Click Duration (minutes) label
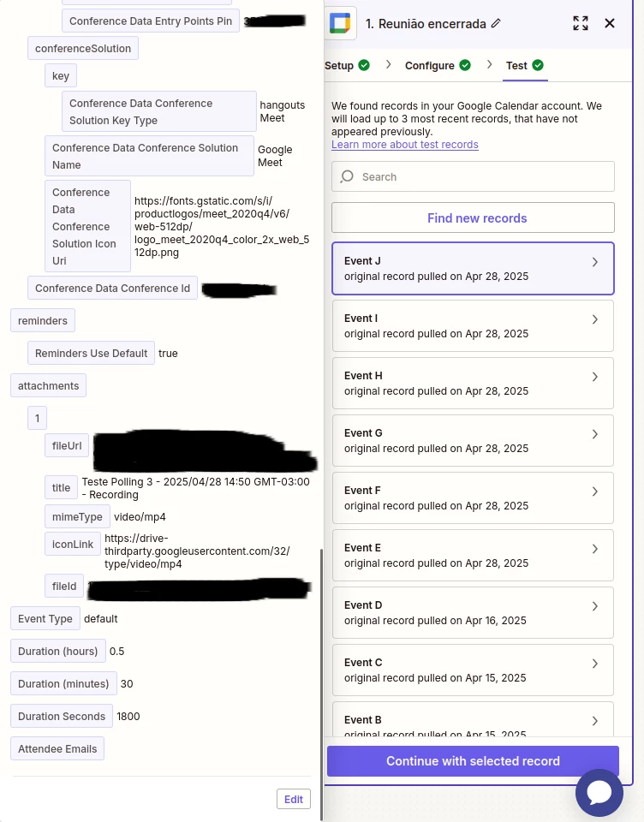The height and width of the screenshot is (822, 644). coord(63,683)
